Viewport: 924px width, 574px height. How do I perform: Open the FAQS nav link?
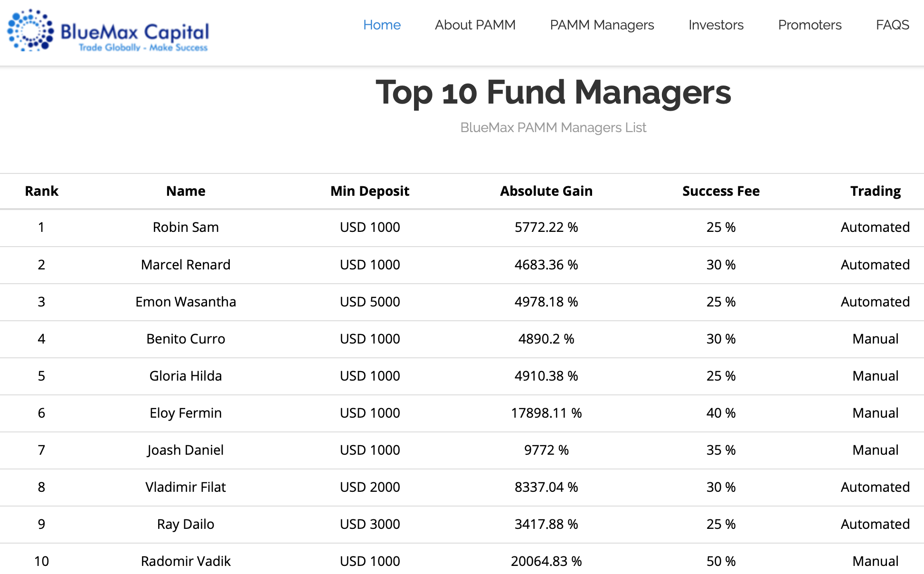pyautogui.click(x=892, y=25)
